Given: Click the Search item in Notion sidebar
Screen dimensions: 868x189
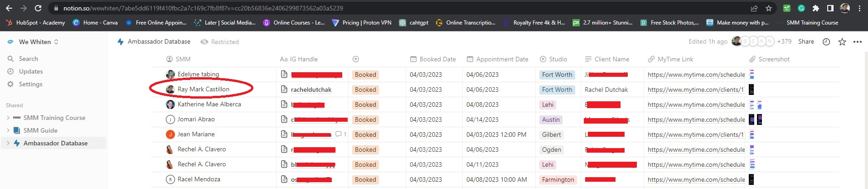Looking at the screenshot, I should 28,59.
